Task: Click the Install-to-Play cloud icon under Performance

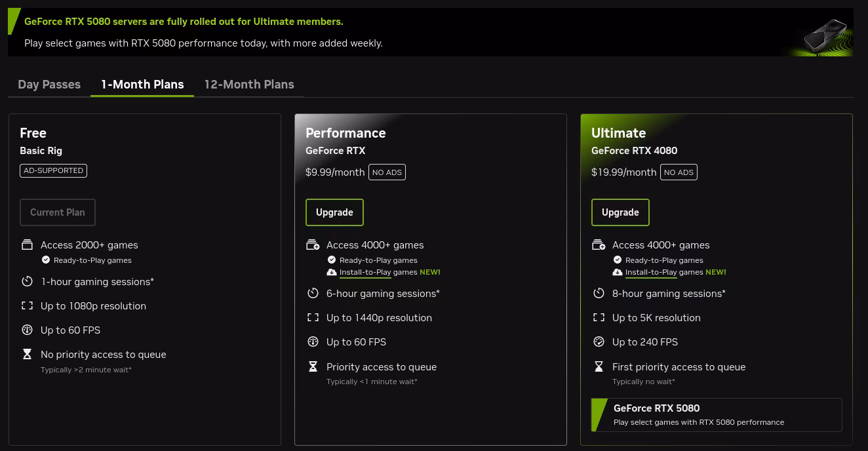Action: tap(332, 271)
